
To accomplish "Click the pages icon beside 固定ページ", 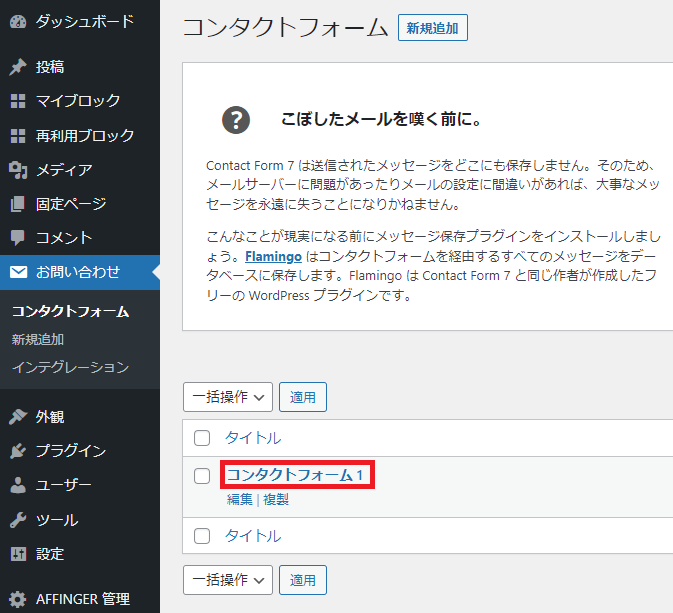I will (18, 204).
